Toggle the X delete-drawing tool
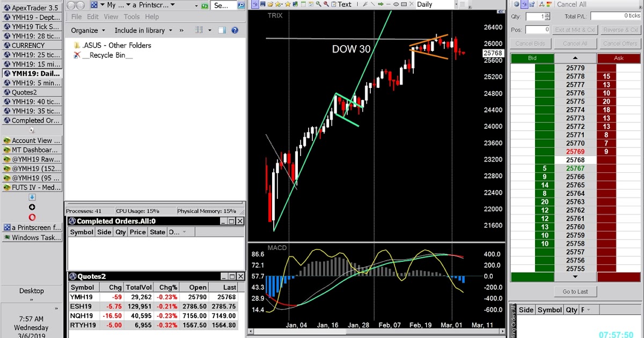This screenshot has height=338, width=644. (412, 4)
